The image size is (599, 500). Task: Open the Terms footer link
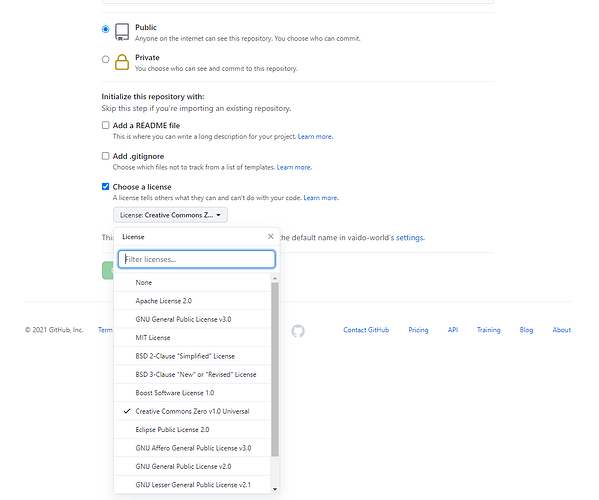tap(106, 330)
